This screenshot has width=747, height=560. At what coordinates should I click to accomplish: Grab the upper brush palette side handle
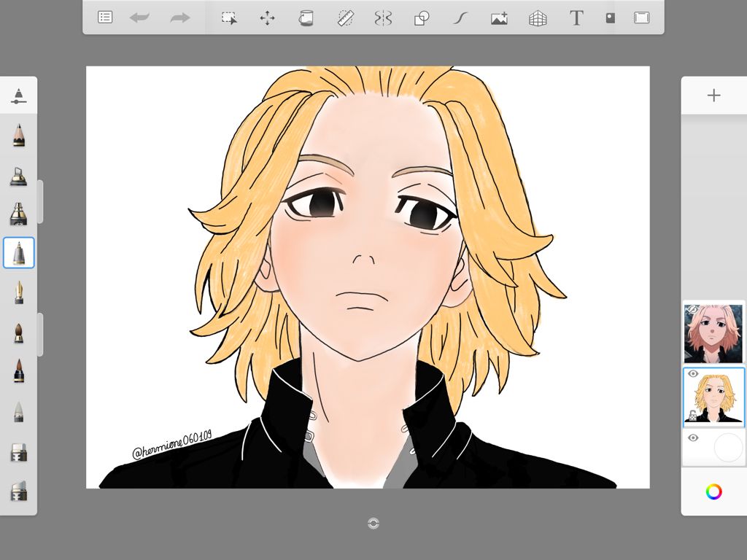point(41,201)
